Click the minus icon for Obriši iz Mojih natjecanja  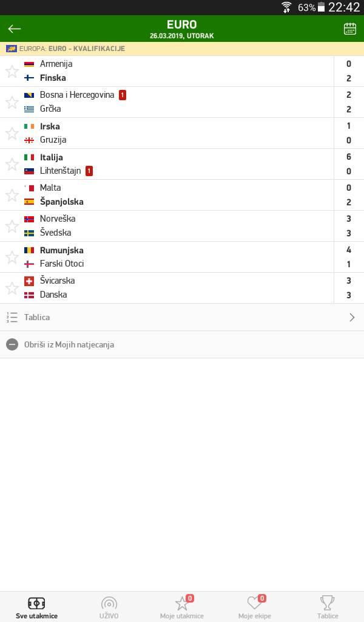pyautogui.click(x=12, y=345)
